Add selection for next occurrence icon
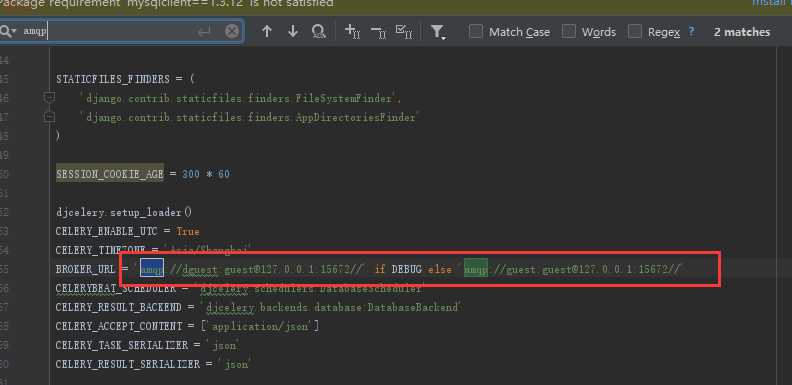Image resolution: width=792 pixels, height=385 pixels. [x=352, y=31]
